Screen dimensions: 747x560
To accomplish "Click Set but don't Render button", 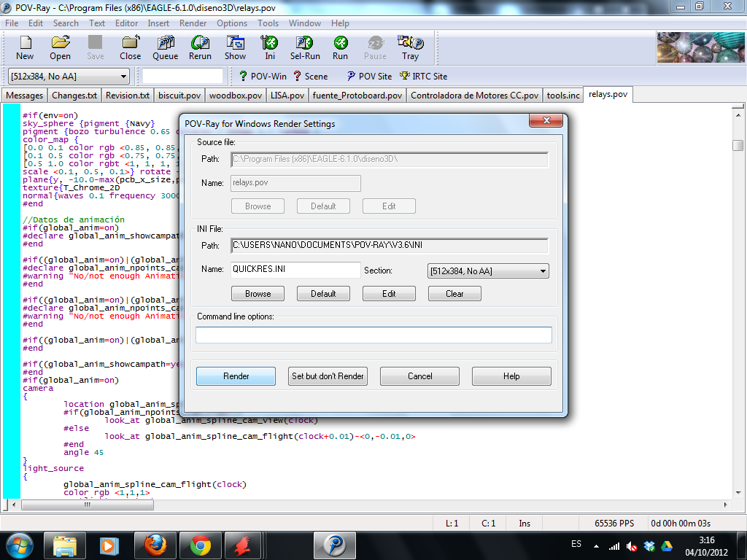I will point(328,376).
